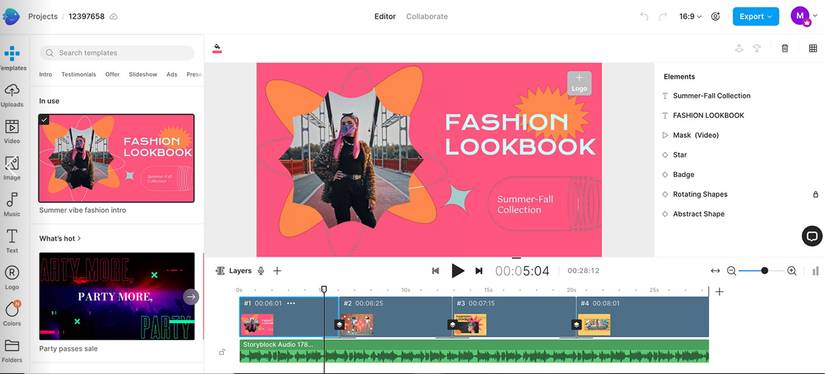Zoom in the timeline
The height and width of the screenshot is (374, 825).
(792, 271)
